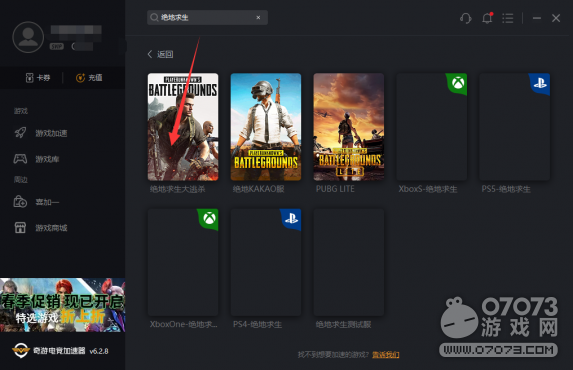Click the 告诉我们 link
Image resolution: width=573 pixels, height=370 pixels.
[x=386, y=355]
